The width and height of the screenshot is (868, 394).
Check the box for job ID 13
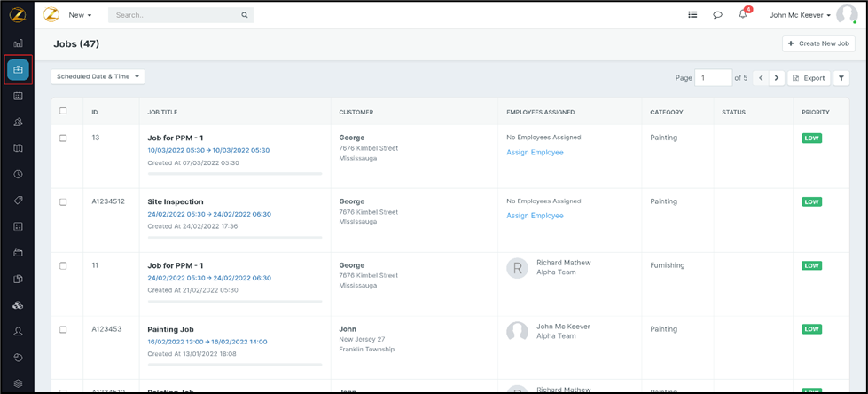[x=63, y=138]
